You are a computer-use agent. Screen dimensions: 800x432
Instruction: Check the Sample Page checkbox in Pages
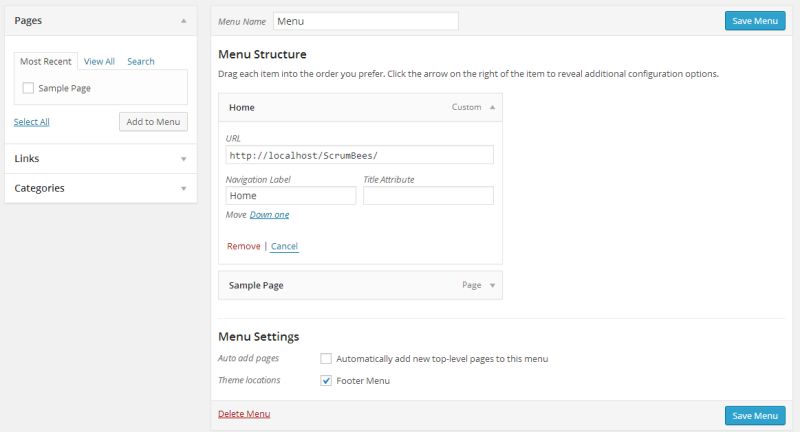pos(28,88)
